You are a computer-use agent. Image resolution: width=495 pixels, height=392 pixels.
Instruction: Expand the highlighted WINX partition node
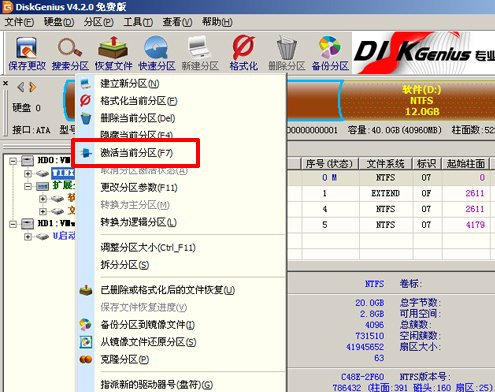click(x=28, y=173)
